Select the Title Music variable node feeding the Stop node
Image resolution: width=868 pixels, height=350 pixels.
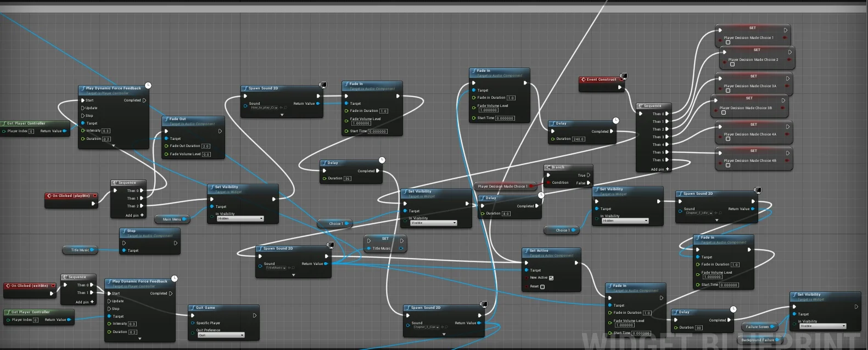coord(80,250)
